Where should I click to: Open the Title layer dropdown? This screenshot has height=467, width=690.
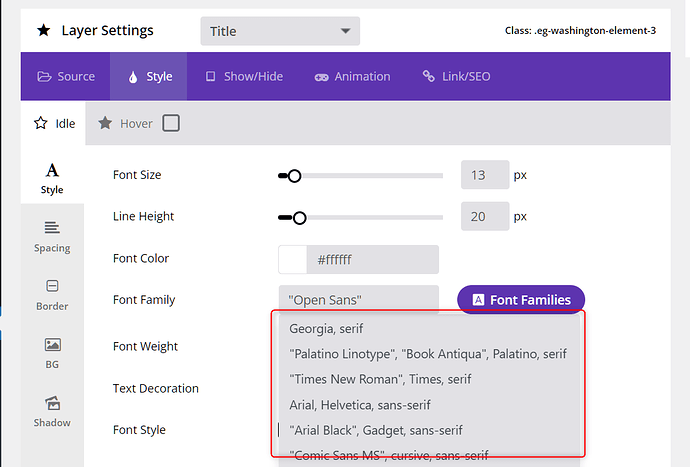[x=280, y=31]
